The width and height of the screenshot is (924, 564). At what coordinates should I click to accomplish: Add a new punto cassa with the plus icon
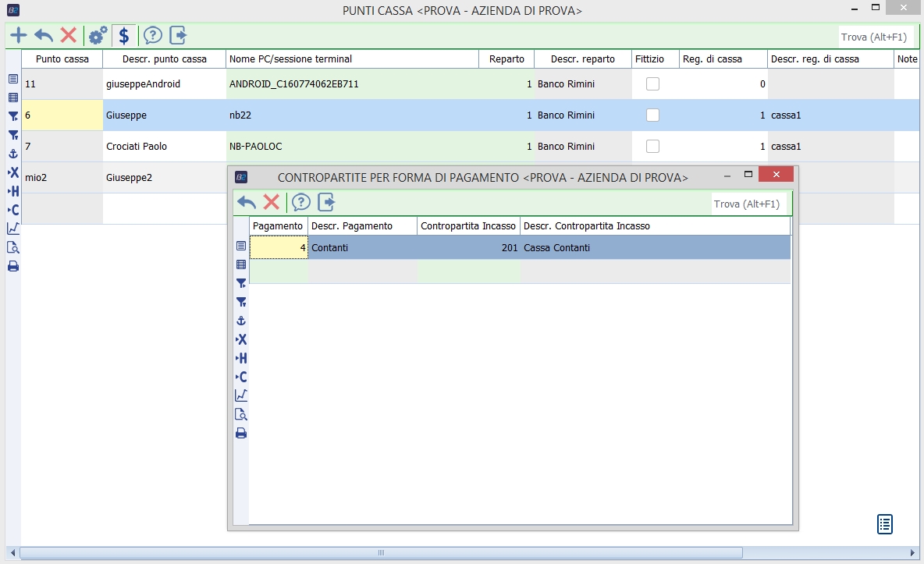(x=18, y=35)
